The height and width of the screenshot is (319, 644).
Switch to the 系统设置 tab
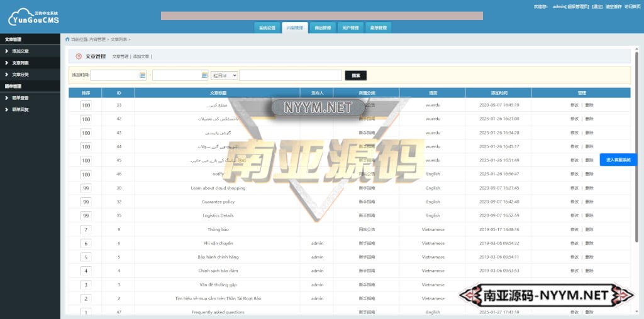[x=267, y=28]
